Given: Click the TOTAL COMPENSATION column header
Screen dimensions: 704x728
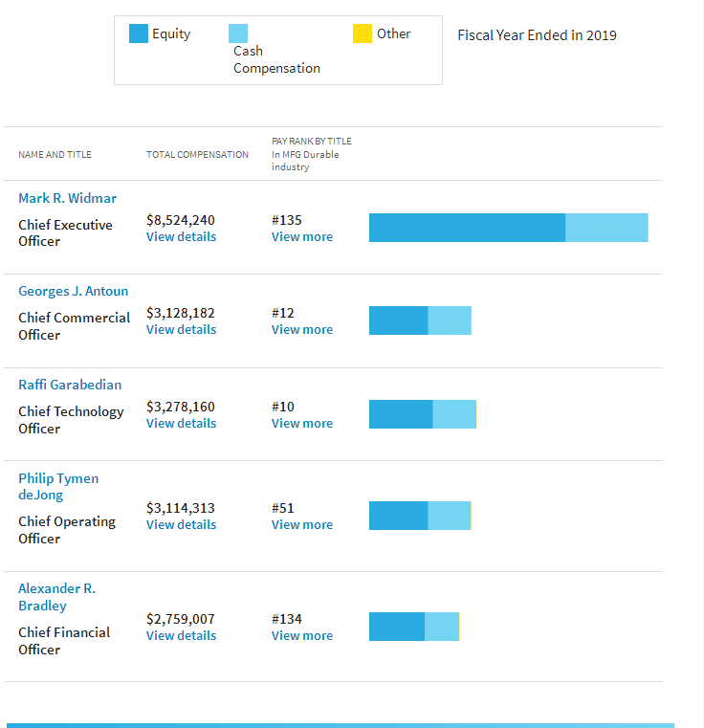Looking at the screenshot, I should (x=197, y=155).
